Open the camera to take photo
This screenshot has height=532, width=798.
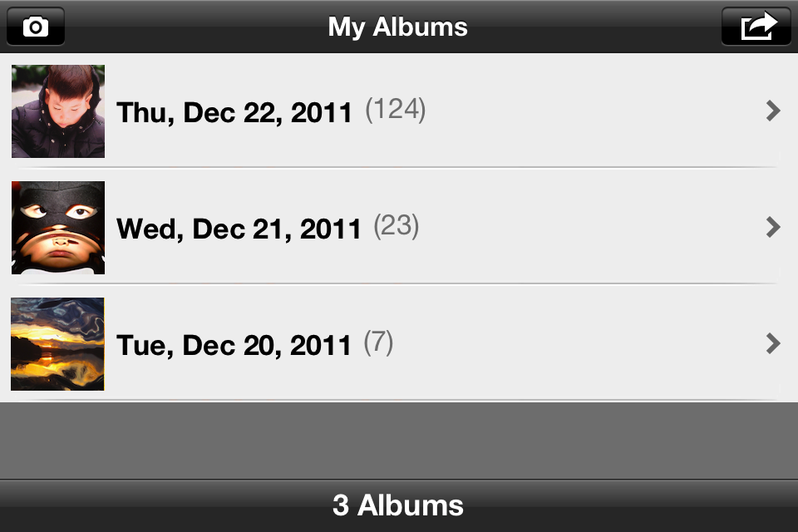click(x=36, y=27)
